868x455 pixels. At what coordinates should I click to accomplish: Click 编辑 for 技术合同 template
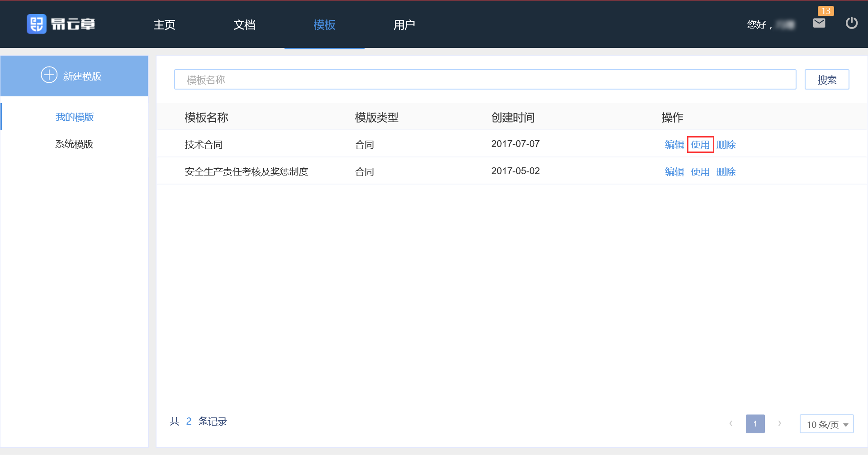click(x=674, y=145)
